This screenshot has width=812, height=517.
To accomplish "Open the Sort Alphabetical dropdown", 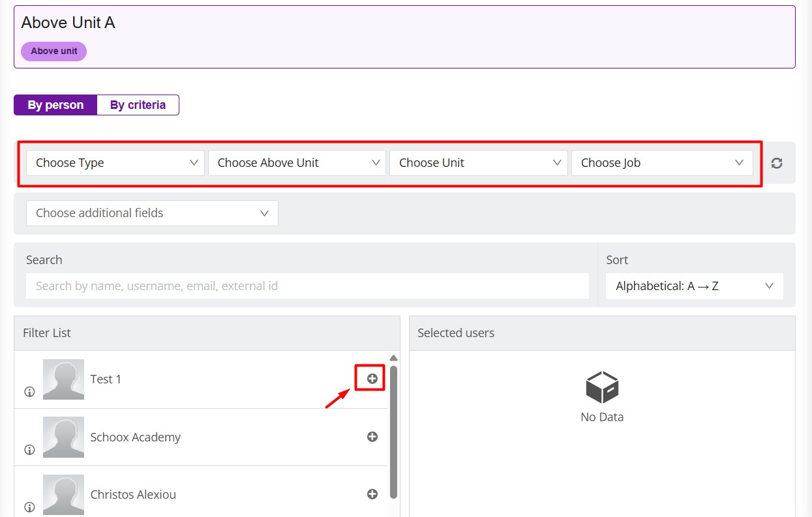I will (694, 286).
